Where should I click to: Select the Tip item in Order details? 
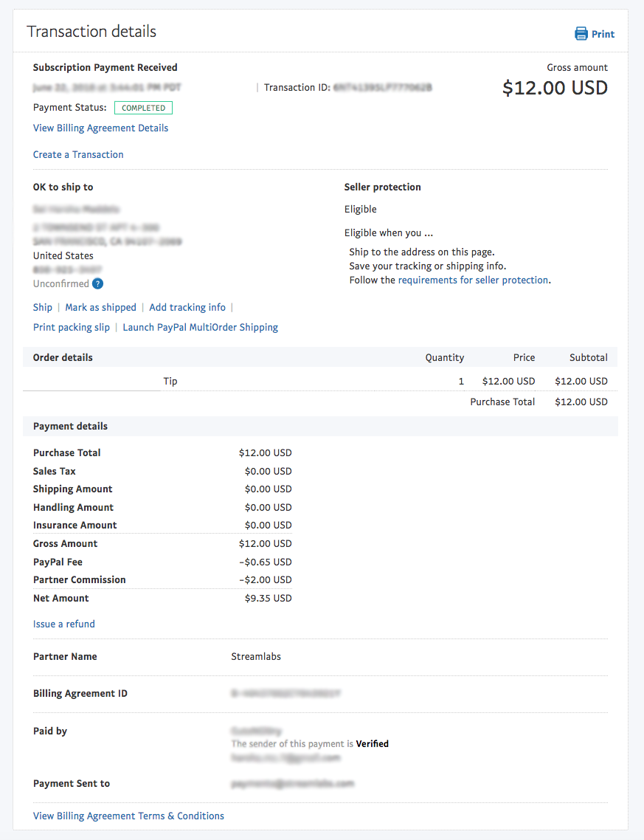click(170, 382)
